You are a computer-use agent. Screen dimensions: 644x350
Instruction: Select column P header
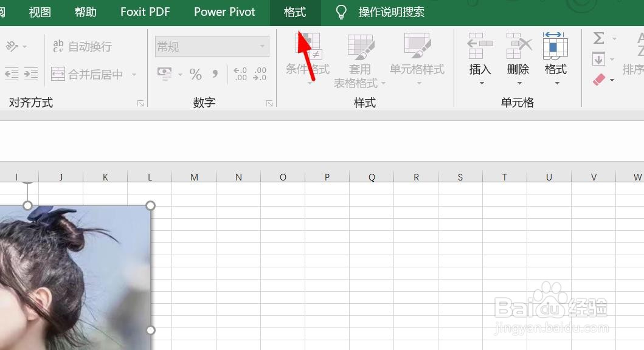click(x=327, y=177)
